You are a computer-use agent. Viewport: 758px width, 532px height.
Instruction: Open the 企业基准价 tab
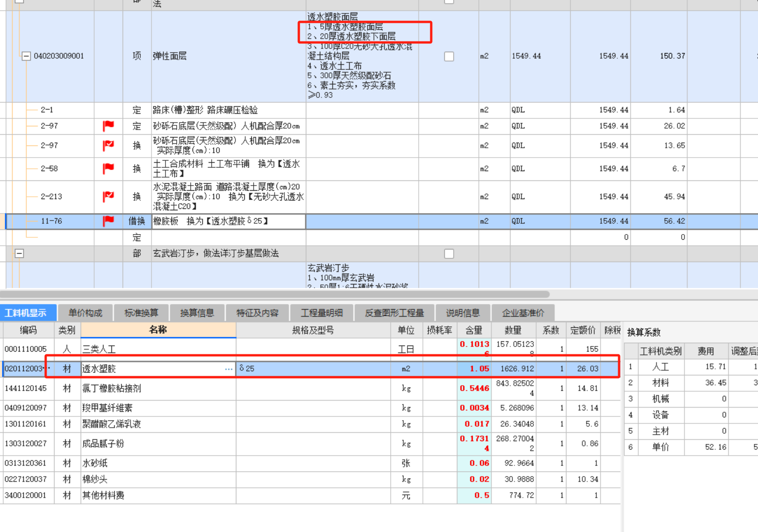523,313
